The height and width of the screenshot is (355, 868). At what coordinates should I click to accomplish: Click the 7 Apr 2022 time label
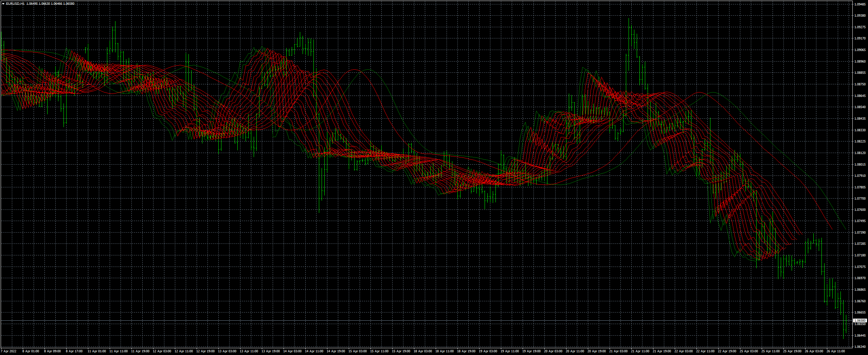[x=8, y=351]
